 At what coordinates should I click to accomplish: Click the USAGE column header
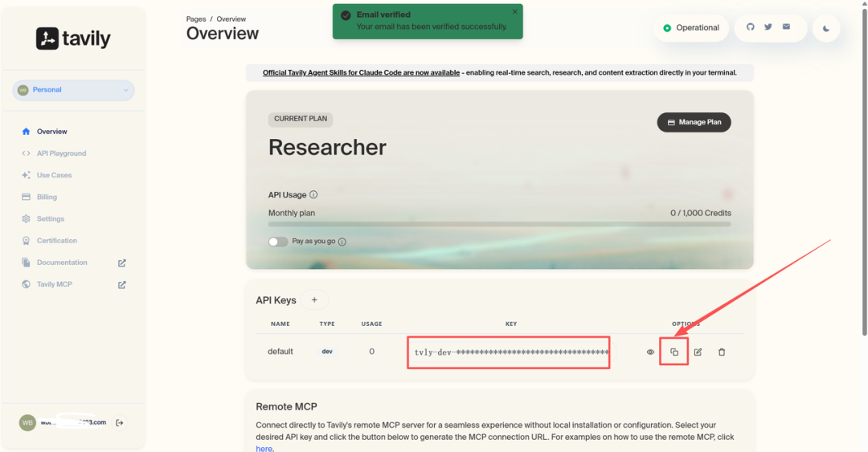coord(371,324)
